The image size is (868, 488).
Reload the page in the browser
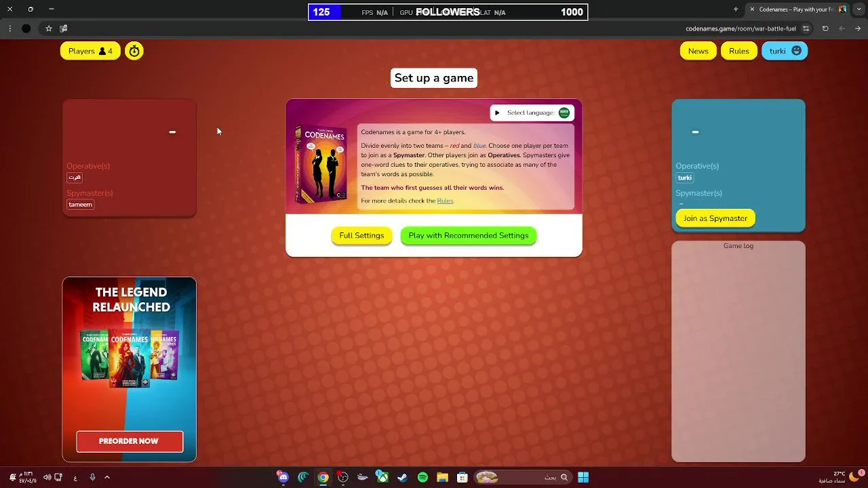825,28
